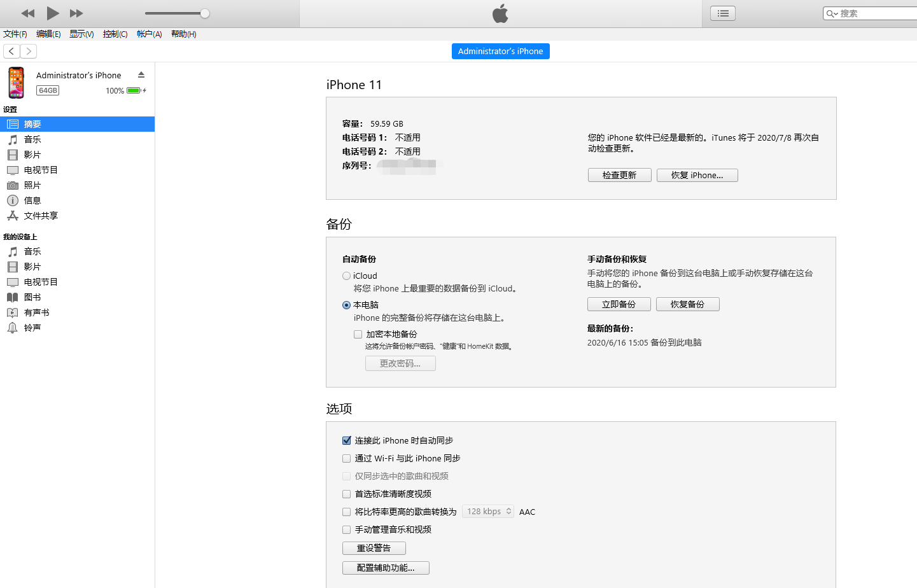The image size is (917, 588).
Task: Enable 通过 Wi-Fi 与此 iPhone 同步
Action: (346, 458)
